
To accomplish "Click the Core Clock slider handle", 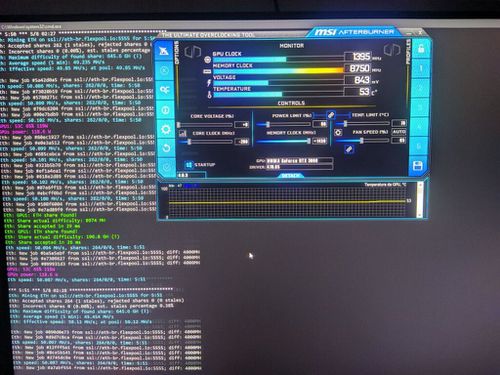I will click(x=189, y=142).
